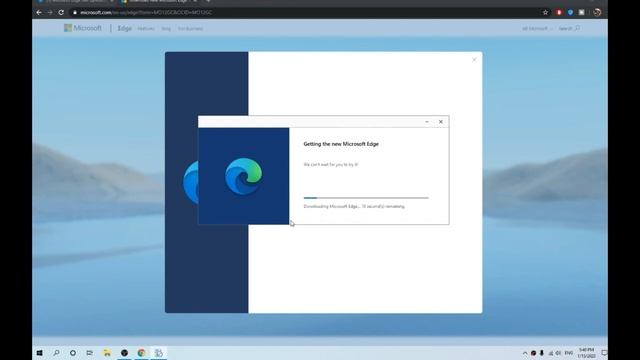Click the installer download progress bar
This screenshot has height=360, width=640.
point(366,198)
